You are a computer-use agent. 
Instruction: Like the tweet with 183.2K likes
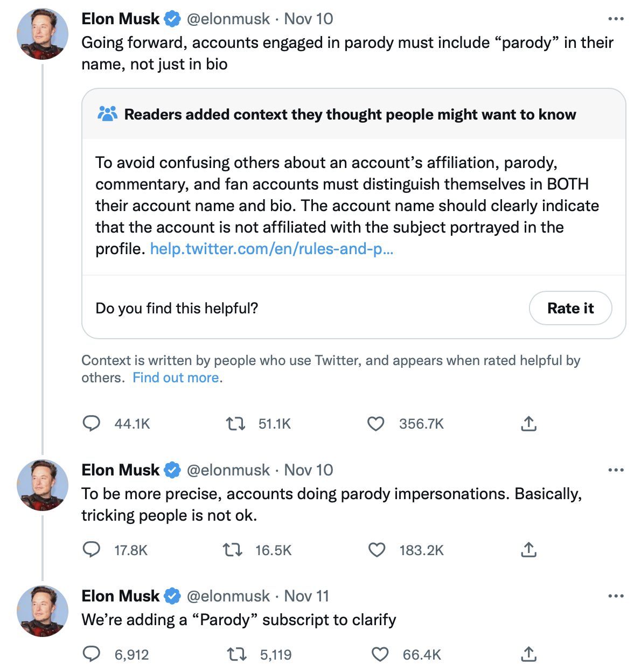click(377, 550)
